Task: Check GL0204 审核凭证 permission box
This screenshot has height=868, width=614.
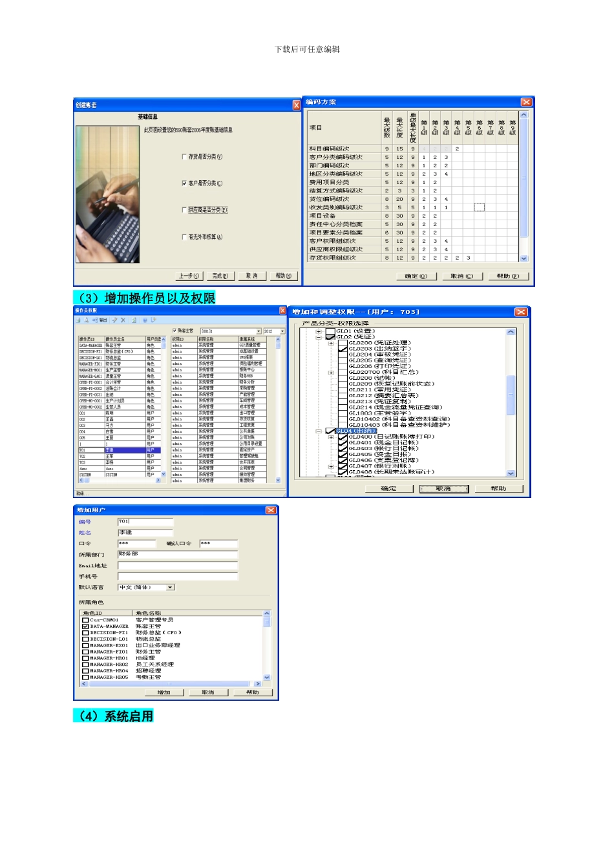Action: [343, 355]
